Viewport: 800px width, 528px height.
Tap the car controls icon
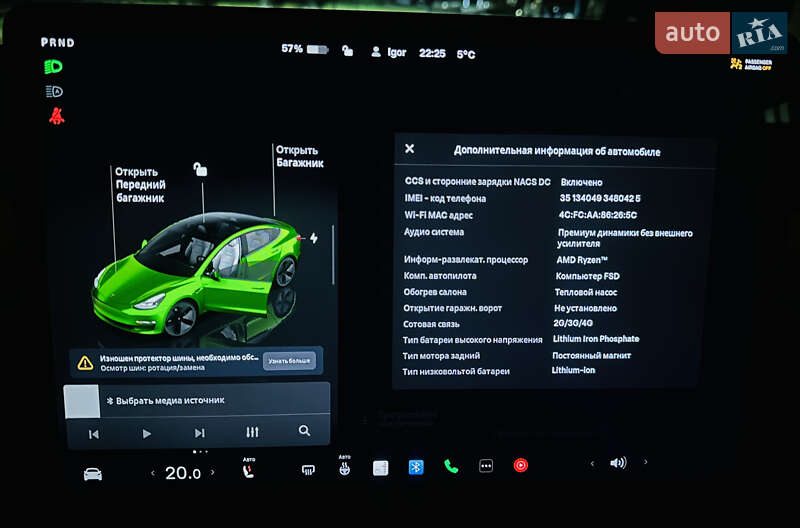[93, 474]
